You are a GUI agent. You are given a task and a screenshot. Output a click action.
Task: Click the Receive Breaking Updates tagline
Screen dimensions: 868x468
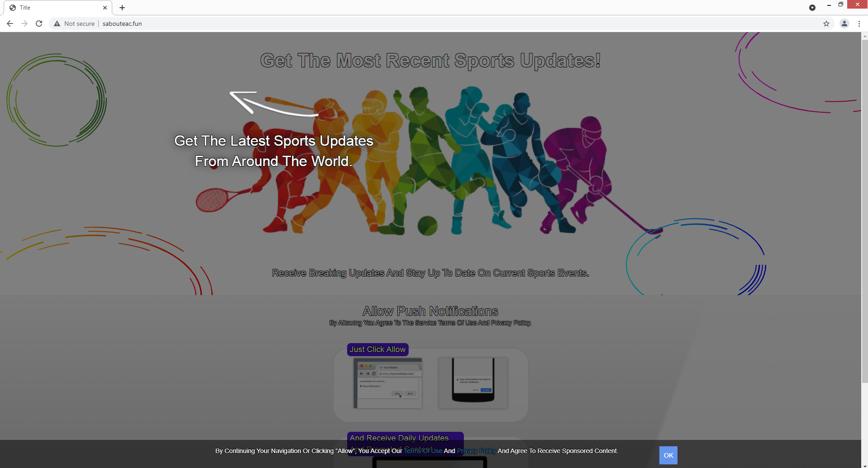pyautogui.click(x=430, y=273)
